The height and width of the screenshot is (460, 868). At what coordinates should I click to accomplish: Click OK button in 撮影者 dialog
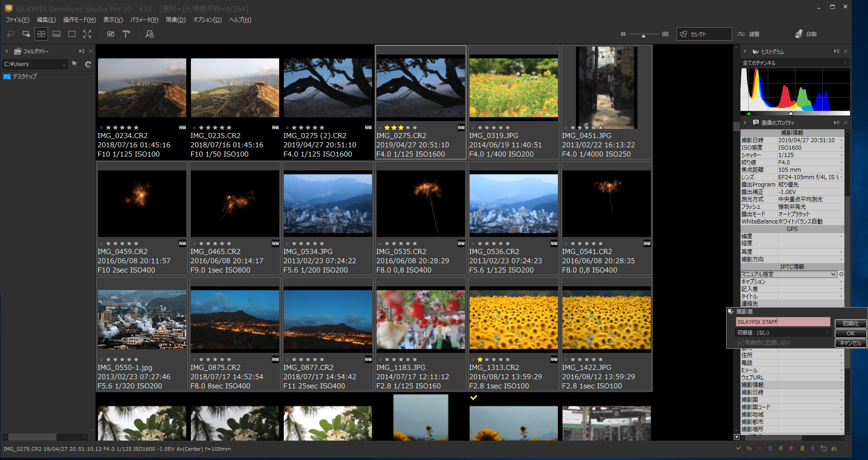850,333
